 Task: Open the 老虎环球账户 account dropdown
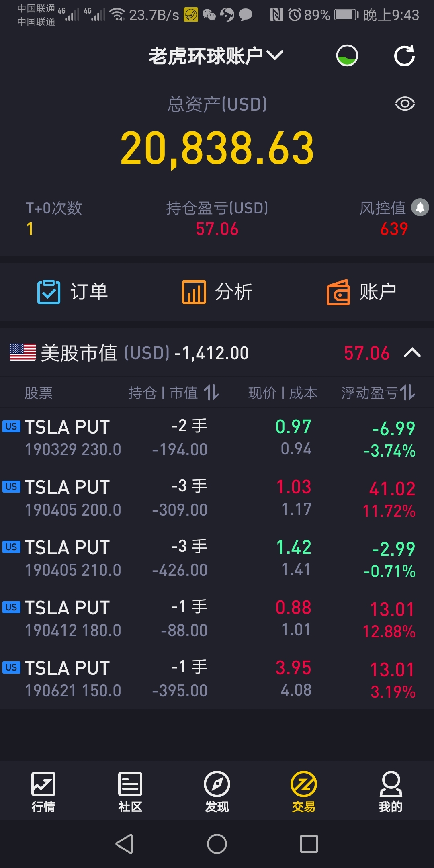[216, 56]
